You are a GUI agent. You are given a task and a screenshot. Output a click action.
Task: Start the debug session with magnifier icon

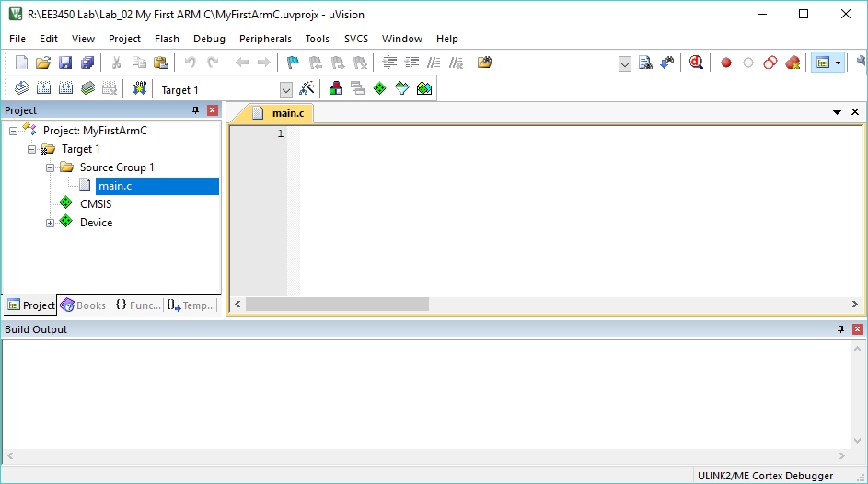pyautogui.click(x=696, y=63)
